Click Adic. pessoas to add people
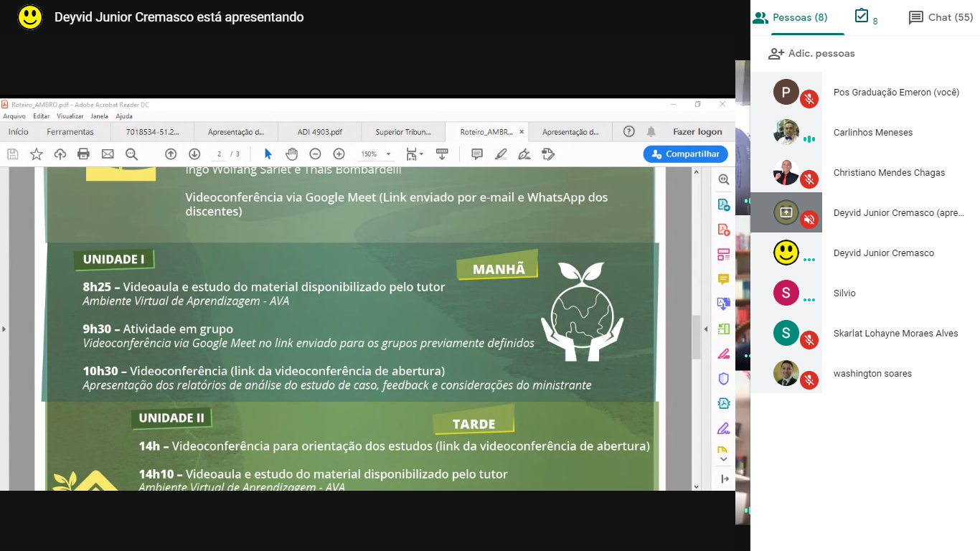980x551 pixels. click(811, 53)
